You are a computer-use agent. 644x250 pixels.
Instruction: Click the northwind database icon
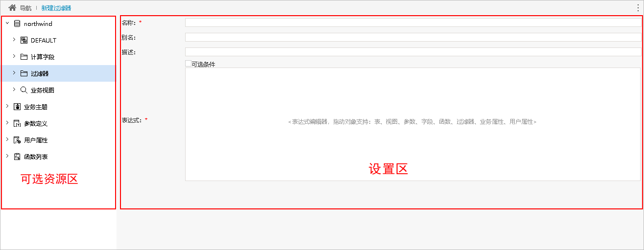pos(17,23)
